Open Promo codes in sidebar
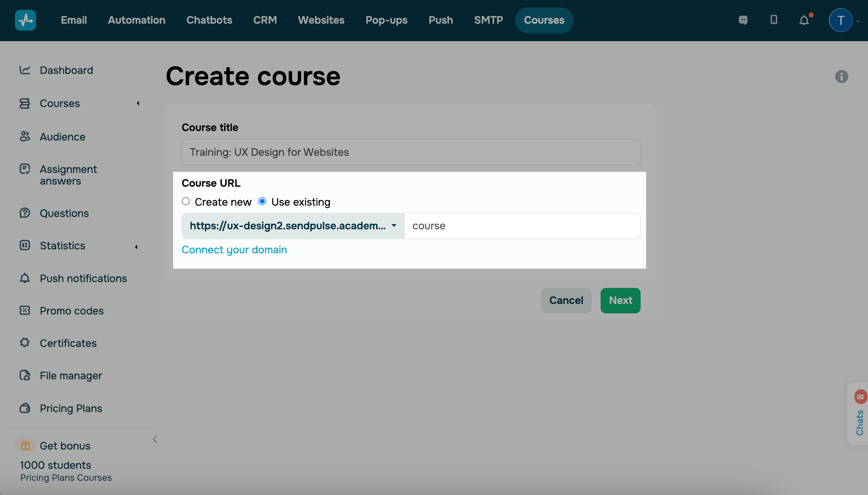Screen dimensions: 868x495 (72, 310)
